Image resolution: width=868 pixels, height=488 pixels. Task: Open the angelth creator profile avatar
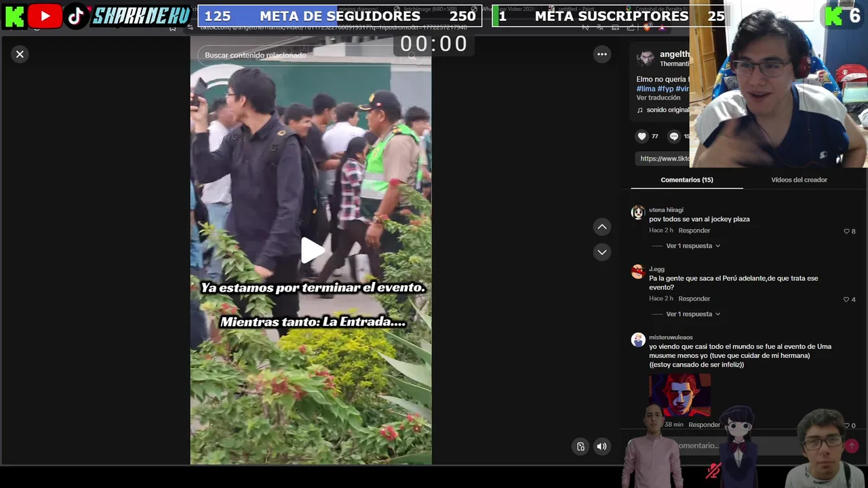click(646, 58)
